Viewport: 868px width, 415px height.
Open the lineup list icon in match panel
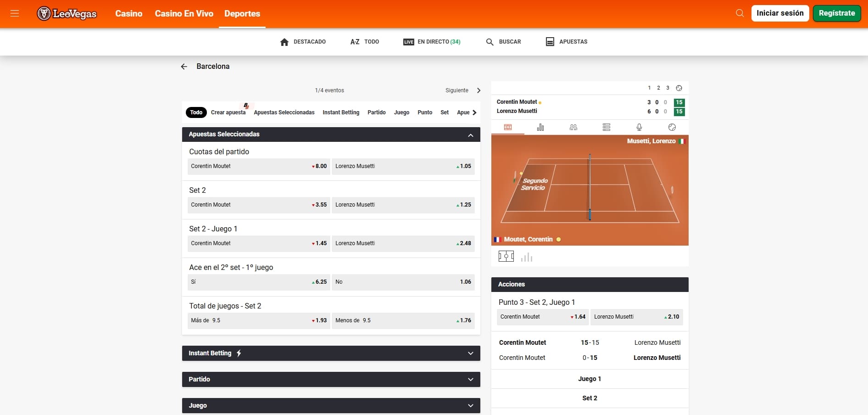606,127
